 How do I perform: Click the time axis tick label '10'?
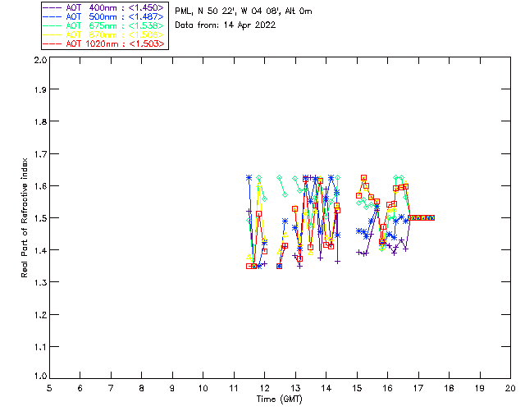pyautogui.click(x=203, y=388)
